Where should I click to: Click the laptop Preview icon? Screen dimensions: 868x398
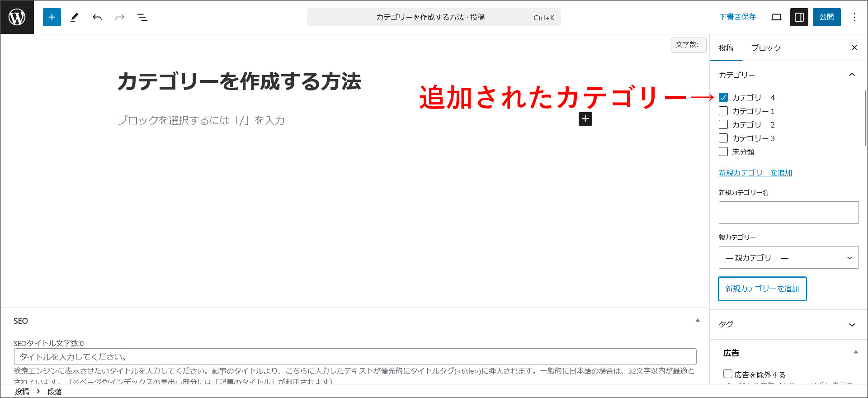click(x=776, y=17)
